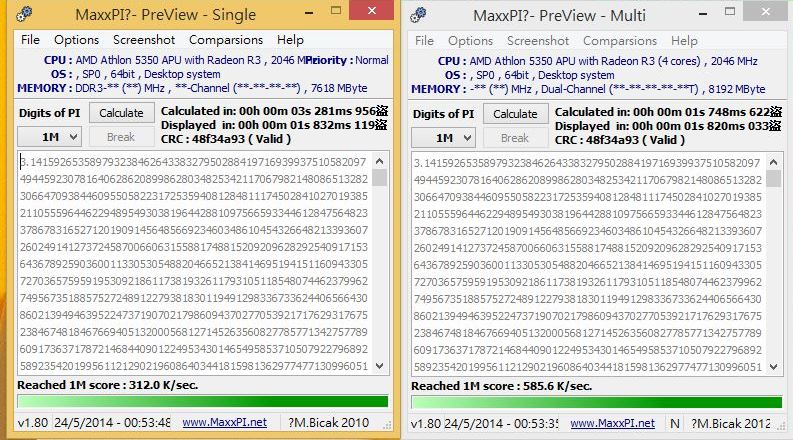793x440 pixels.
Task: Click Single window date '24/5/2014 - 00:53:48'
Action: (x=112, y=422)
